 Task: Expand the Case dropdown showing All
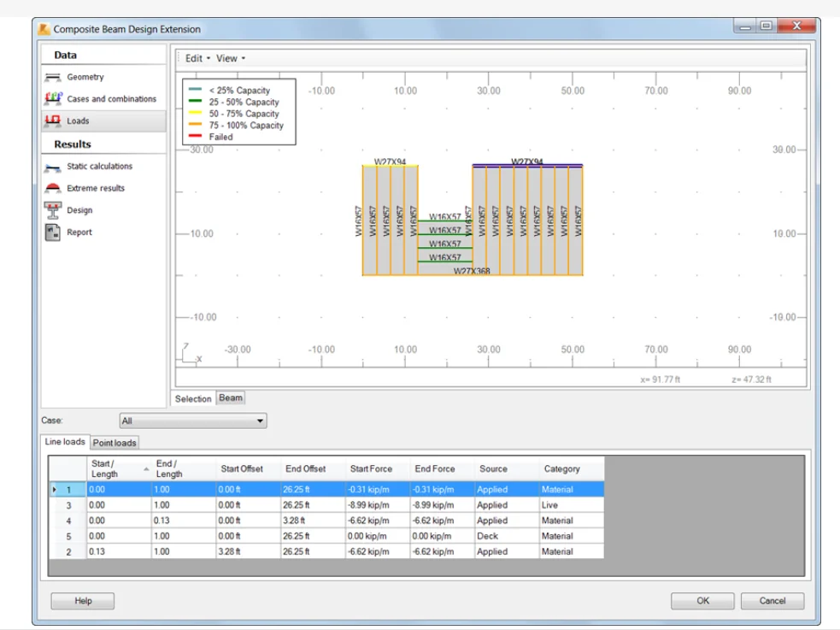click(x=192, y=421)
